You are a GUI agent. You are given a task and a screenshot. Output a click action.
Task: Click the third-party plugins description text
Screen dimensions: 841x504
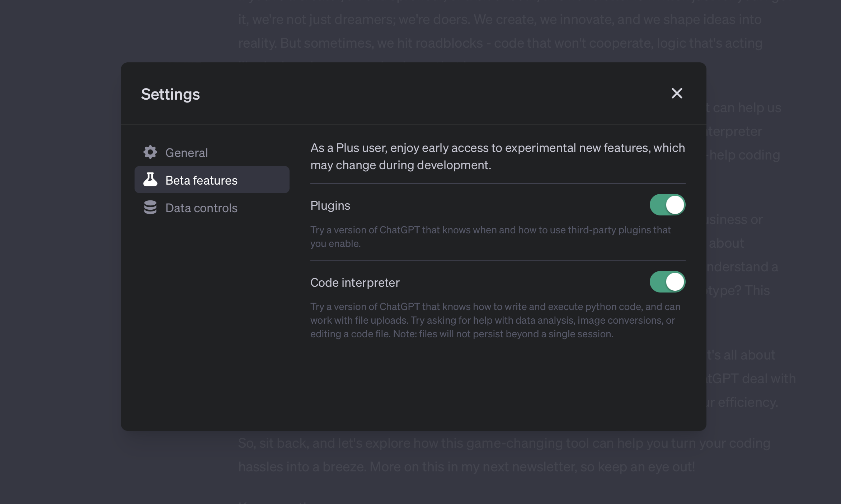tap(490, 237)
